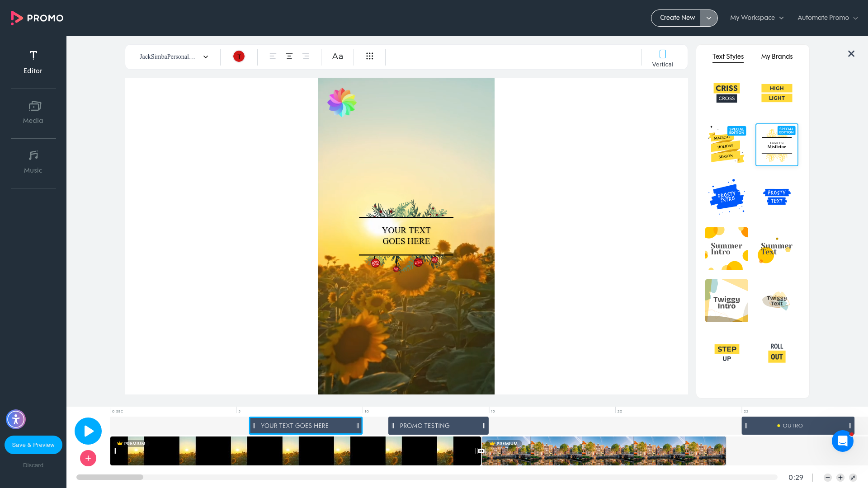
Task: Open the Aa text case options
Action: click(337, 56)
